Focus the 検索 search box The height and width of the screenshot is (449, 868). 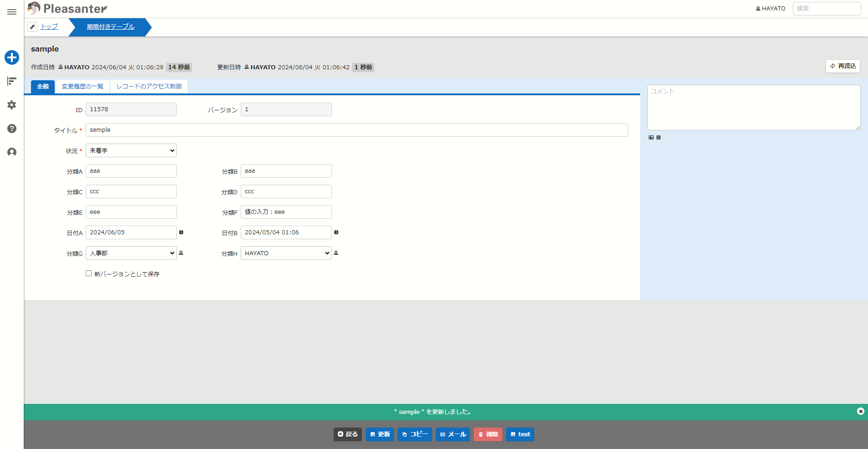point(827,9)
